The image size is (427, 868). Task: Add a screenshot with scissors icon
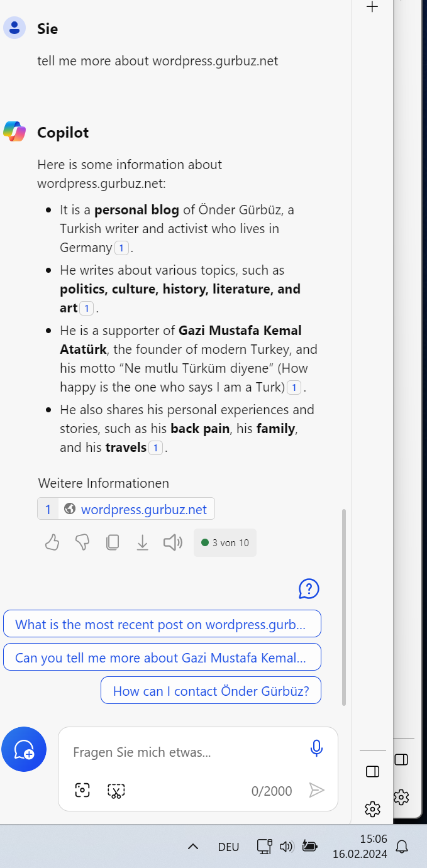[116, 791]
